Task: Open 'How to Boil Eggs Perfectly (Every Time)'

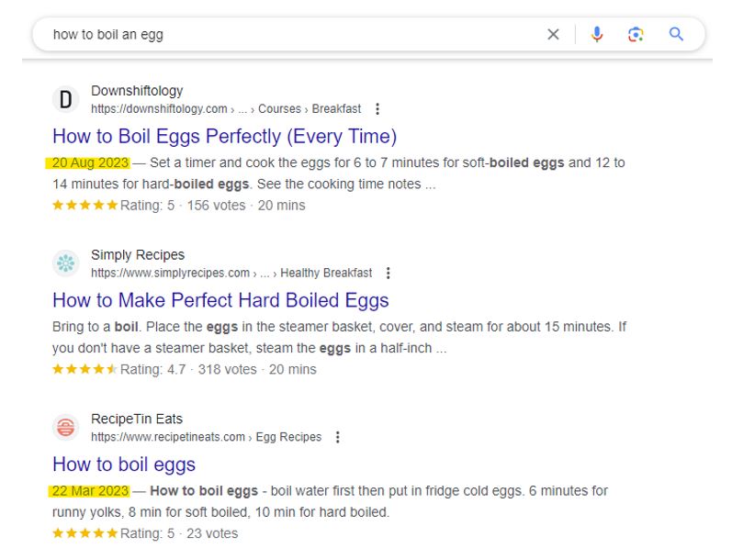Action: [x=224, y=136]
